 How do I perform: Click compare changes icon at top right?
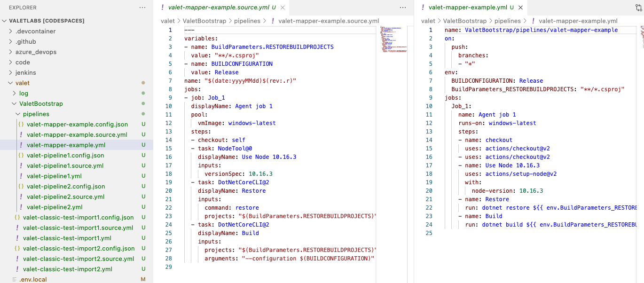pos(638,8)
